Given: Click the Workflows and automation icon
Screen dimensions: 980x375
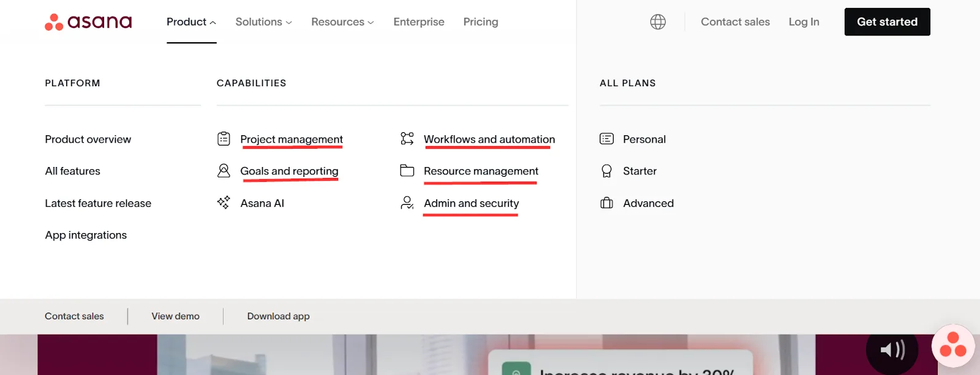Looking at the screenshot, I should point(407,139).
